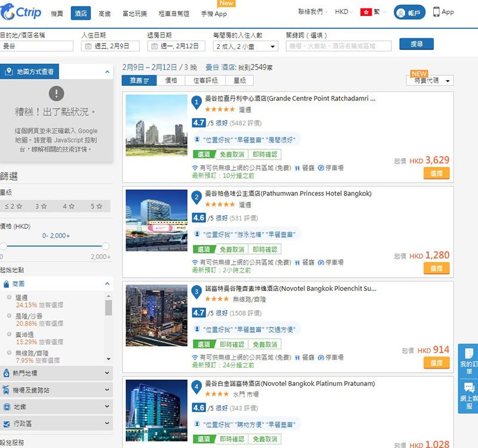Toggle the 4 star rating filter
The image size is (478, 448).
click(69, 206)
